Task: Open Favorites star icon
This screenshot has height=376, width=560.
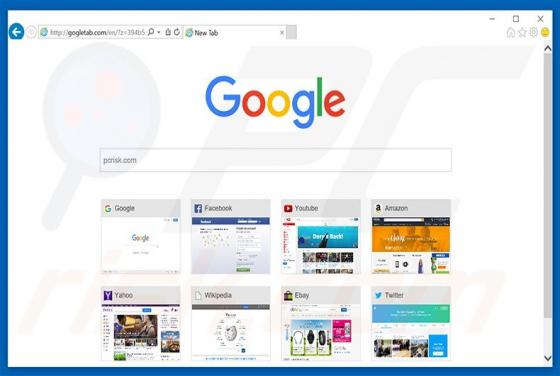Action: 522,32
